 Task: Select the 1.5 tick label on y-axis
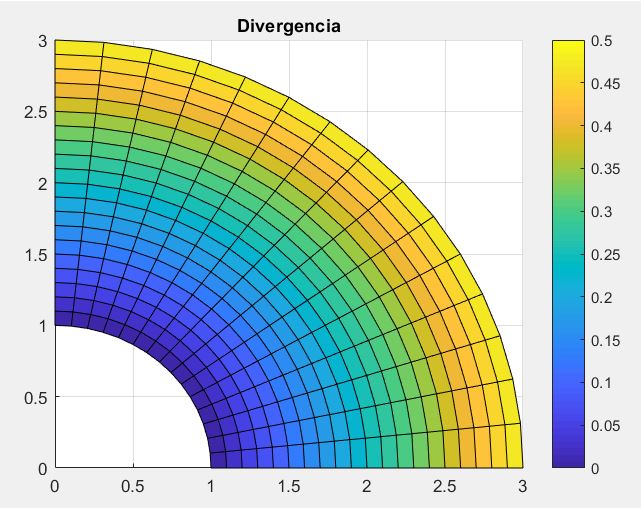[x=36, y=255]
